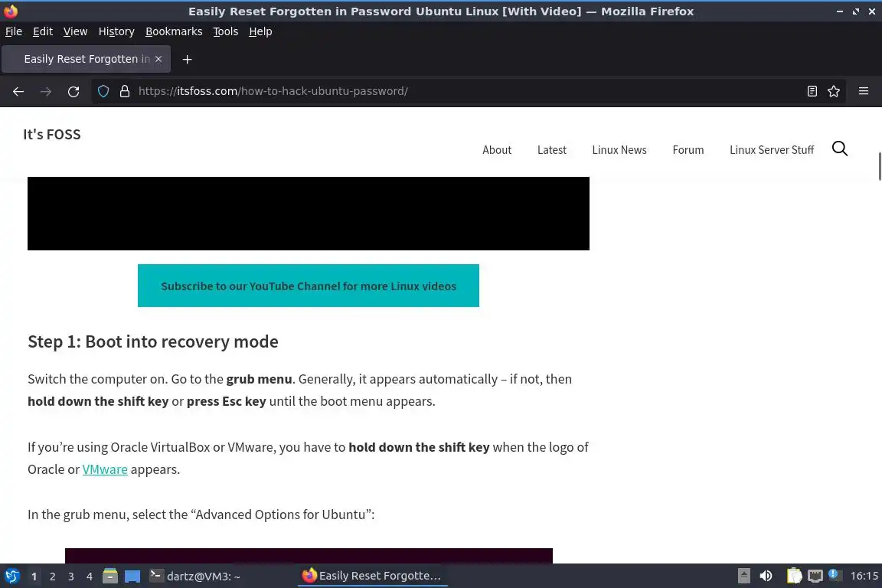Screen dimensions: 882x588
Task: Click Subscribe to our YouTube Channel button
Action: pyautogui.click(x=309, y=286)
